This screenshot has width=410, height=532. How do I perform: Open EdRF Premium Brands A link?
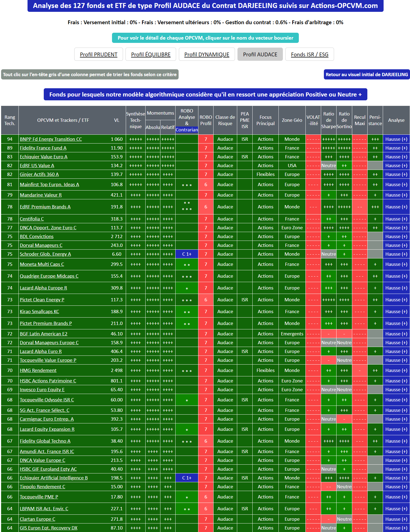point(45,207)
